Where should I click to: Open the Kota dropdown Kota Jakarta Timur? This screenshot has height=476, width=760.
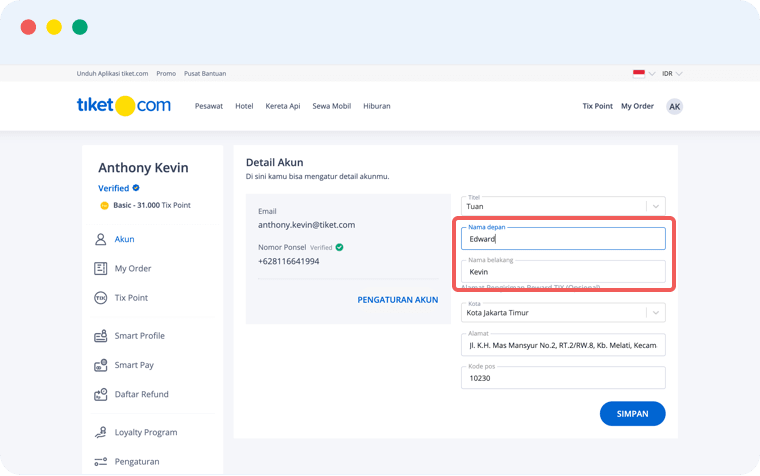point(563,313)
